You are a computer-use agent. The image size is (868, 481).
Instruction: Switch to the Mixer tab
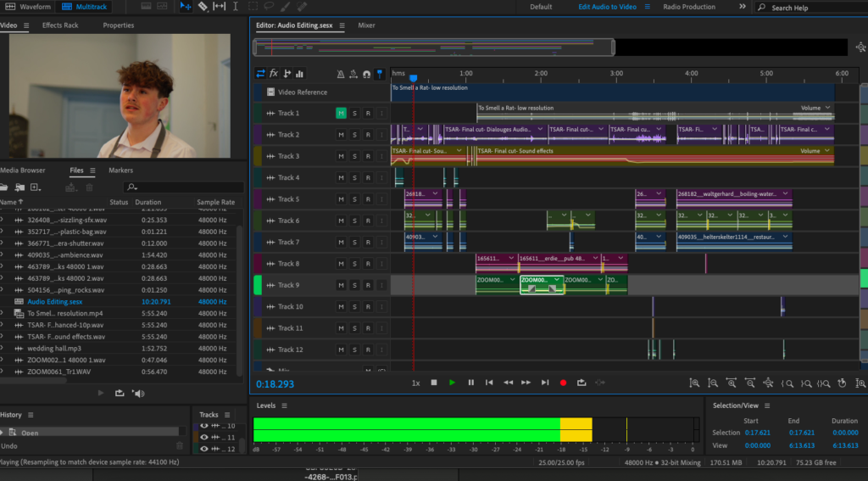click(366, 26)
